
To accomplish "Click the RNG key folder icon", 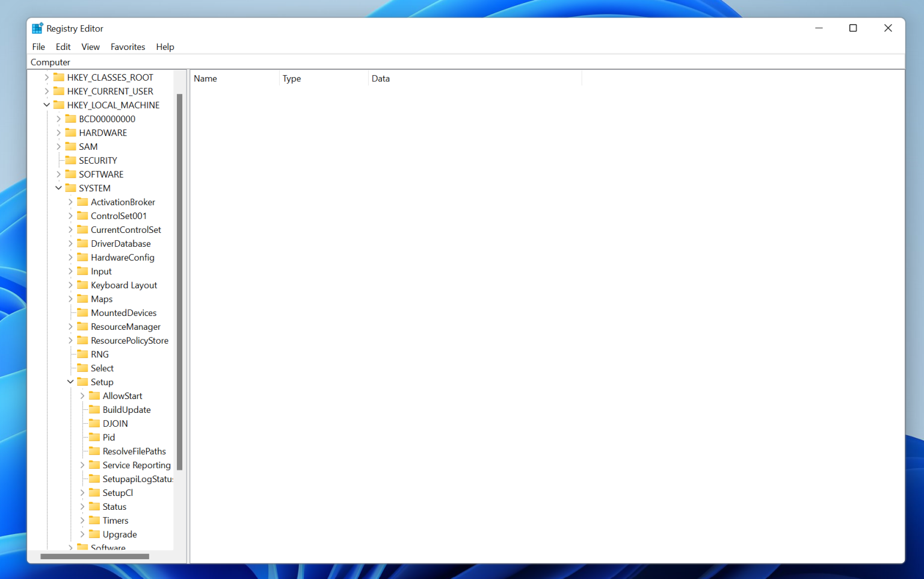I will click(82, 354).
